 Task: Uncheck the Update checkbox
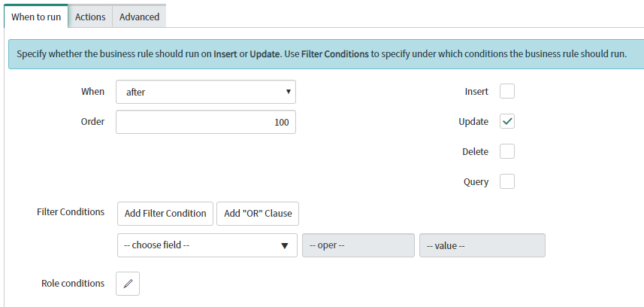[x=506, y=121]
